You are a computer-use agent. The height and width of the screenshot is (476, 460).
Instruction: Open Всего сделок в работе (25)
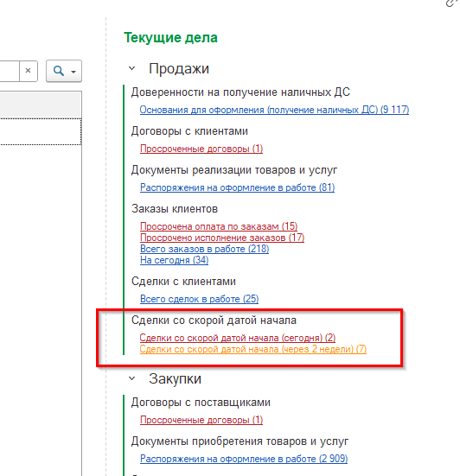coord(200,299)
